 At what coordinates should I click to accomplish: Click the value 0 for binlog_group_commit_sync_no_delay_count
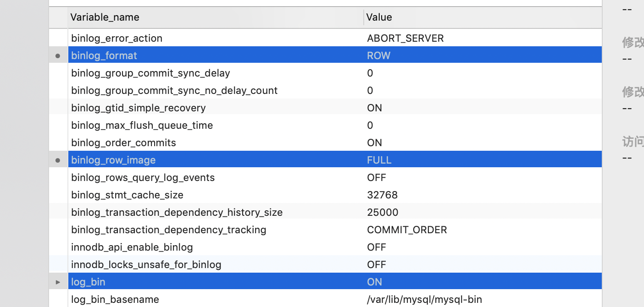pyautogui.click(x=370, y=91)
